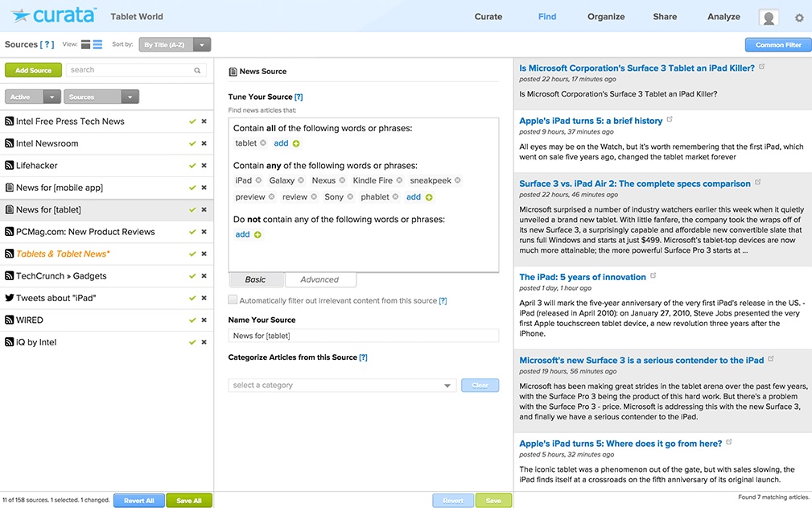Open the Sources type filter dropdown
Screen dimensions: 812x508
(x=101, y=97)
